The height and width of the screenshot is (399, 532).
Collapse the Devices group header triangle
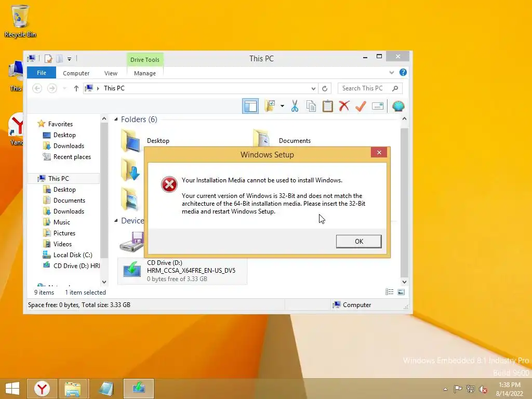coord(116,221)
